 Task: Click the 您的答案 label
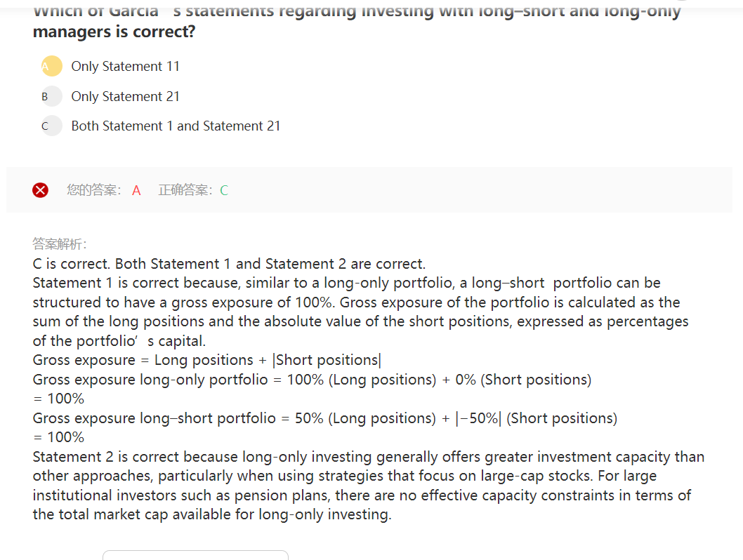point(94,190)
